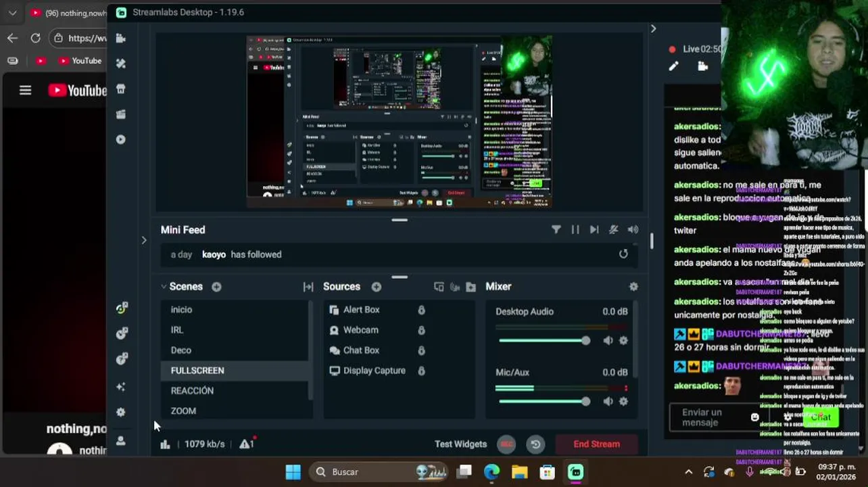Viewport: 868px width, 487px height.
Task: Click the warning notifications icon in status bar
Action: tap(247, 444)
